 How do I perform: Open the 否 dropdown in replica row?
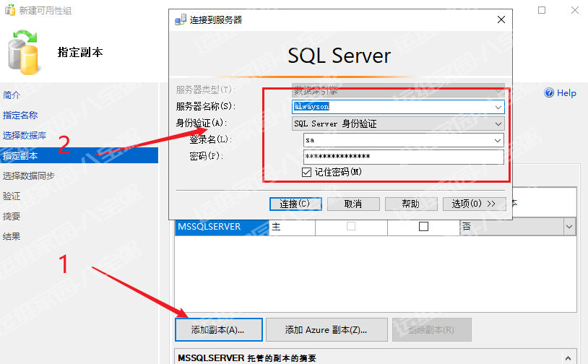pos(569,227)
